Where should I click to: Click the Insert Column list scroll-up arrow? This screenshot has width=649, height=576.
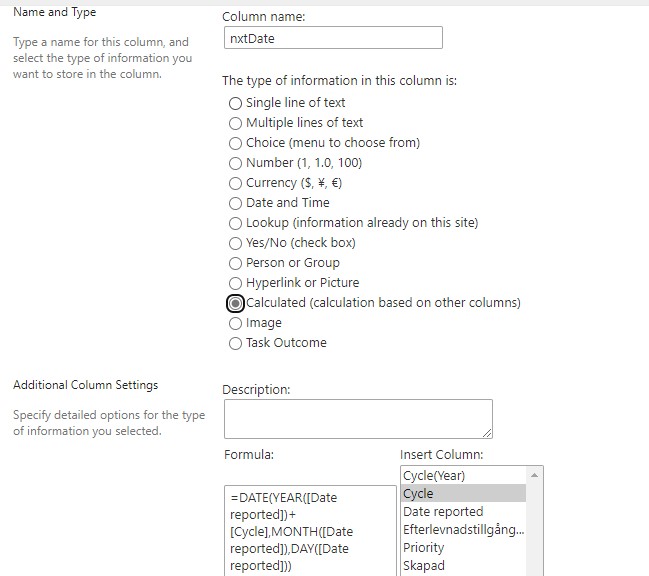[x=534, y=475]
